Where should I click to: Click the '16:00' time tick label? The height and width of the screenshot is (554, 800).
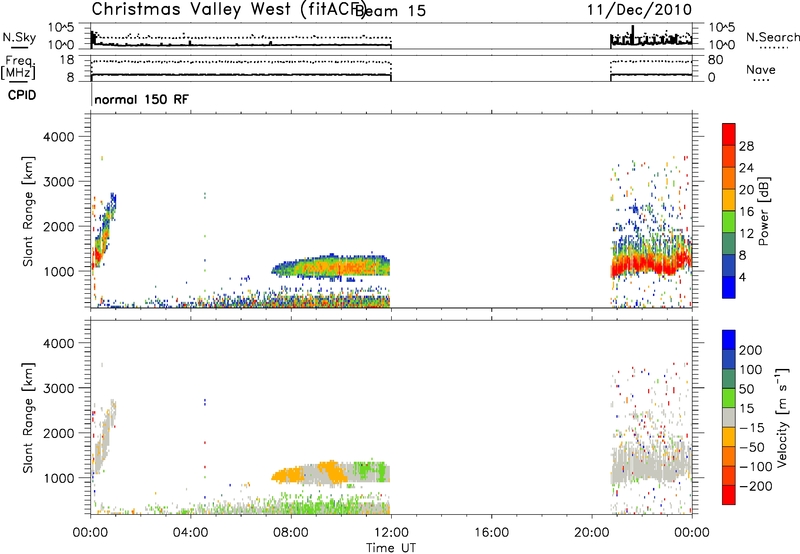click(491, 533)
